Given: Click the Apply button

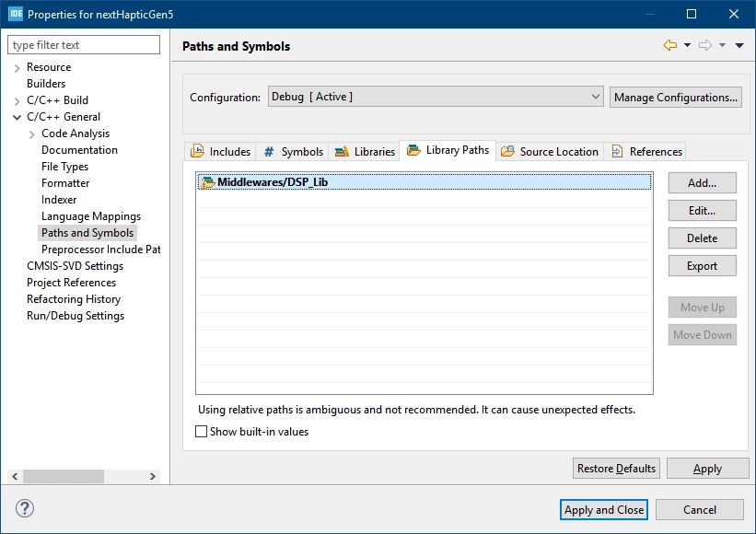Looking at the screenshot, I should pos(707,469).
